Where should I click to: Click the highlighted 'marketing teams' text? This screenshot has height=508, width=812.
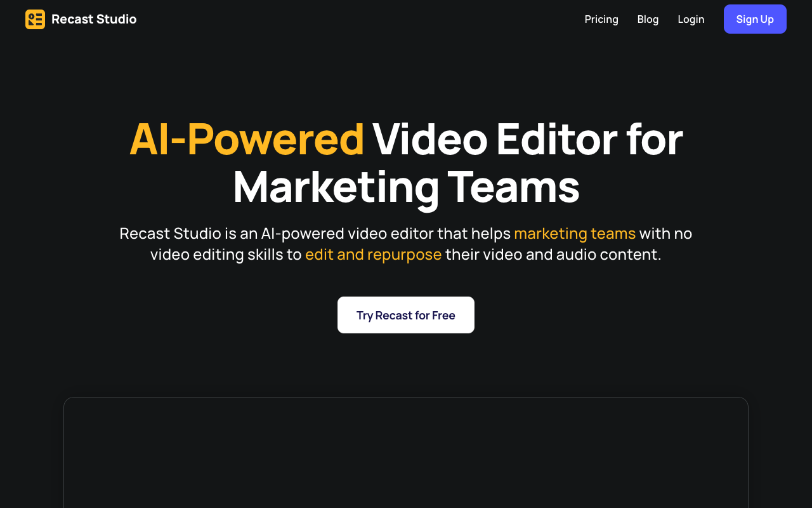click(x=575, y=234)
